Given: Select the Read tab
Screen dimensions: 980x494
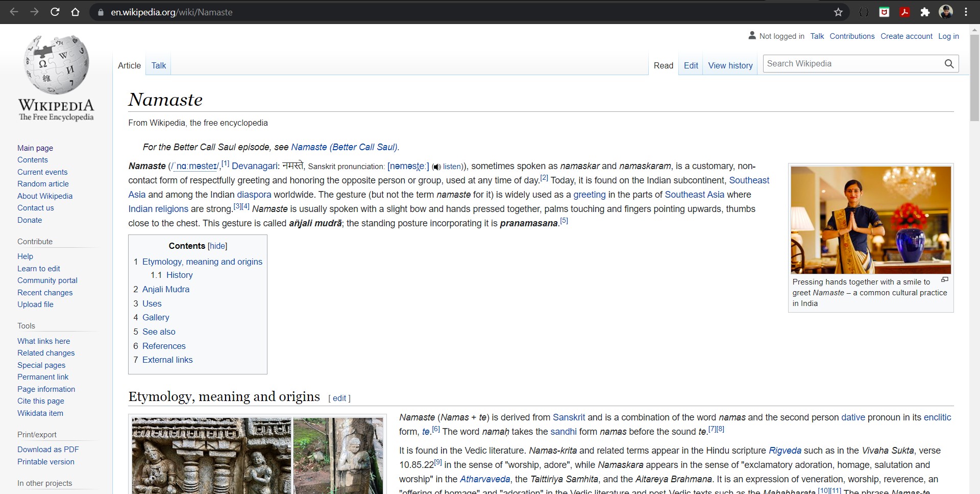Looking at the screenshot, I should click(664, 65).
